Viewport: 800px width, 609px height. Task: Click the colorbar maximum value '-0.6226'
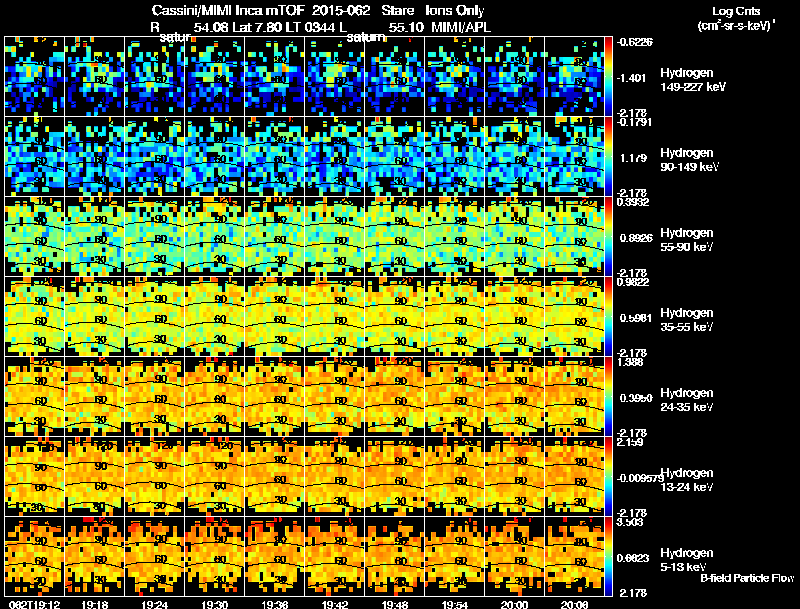tap(635, 42)
